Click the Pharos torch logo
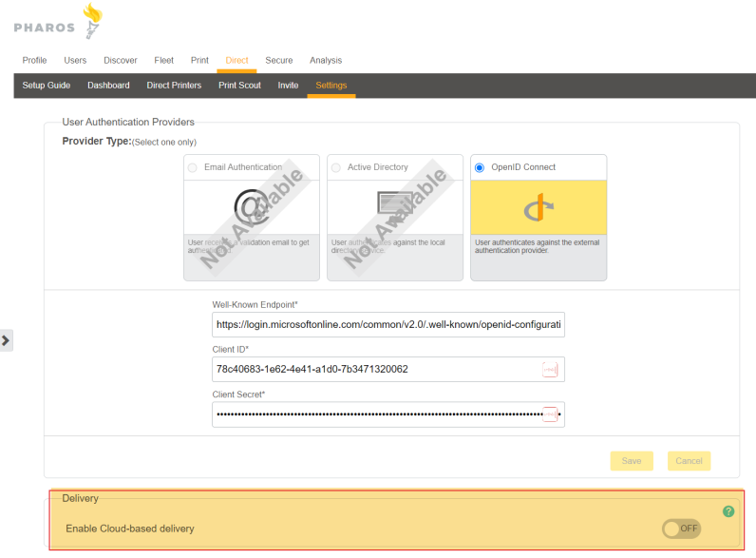Image resolution: width=756 pixels, height=558 pixels. coord(91,21)
